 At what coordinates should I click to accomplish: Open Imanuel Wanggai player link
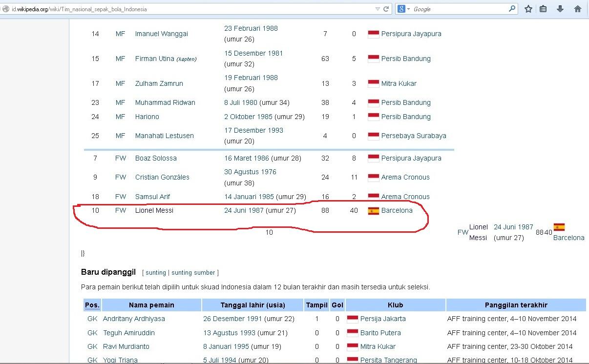(162, 34)
